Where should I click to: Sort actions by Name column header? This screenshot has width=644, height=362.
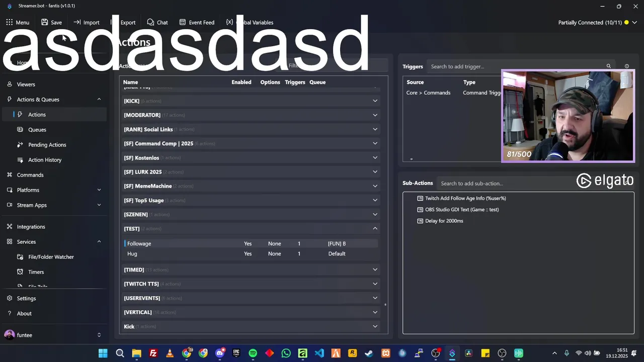[x=130, y=82]
